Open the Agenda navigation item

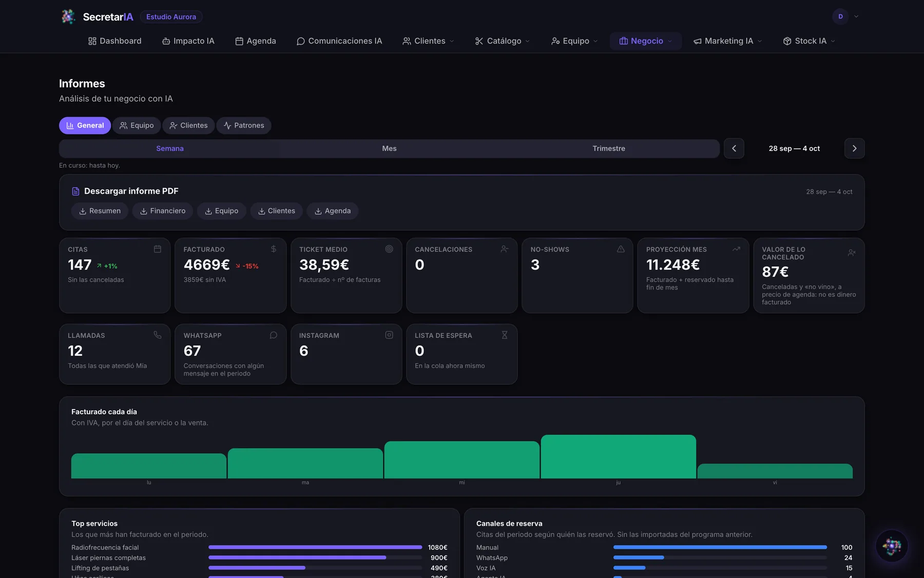(x=256, y=41)
